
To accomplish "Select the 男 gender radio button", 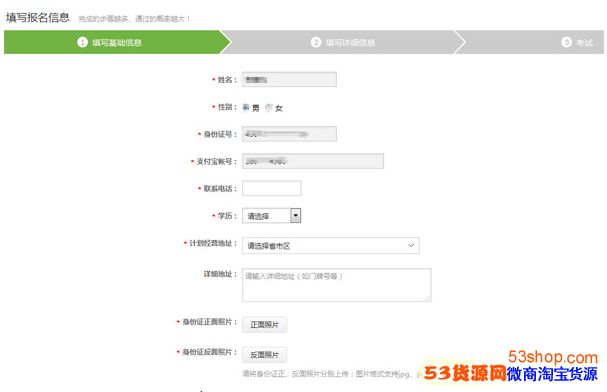I will 246,107.
